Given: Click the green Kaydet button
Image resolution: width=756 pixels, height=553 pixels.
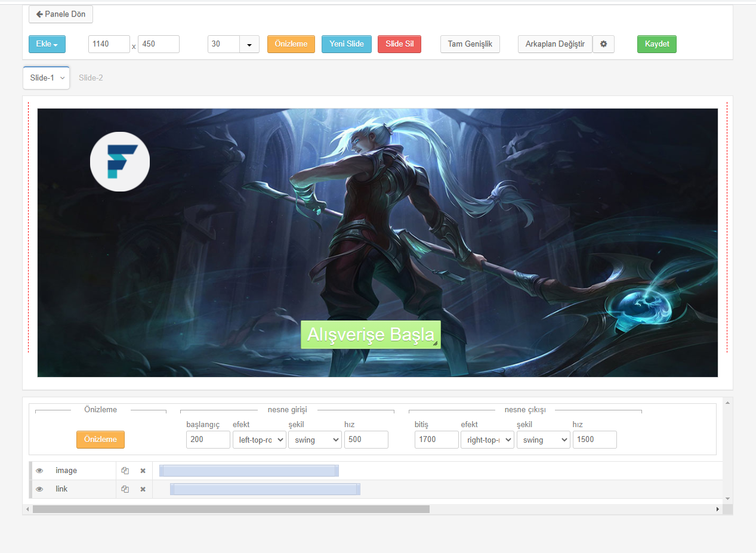Looking at the screenshot, I should pyautogui.click(x=657, y=44).
